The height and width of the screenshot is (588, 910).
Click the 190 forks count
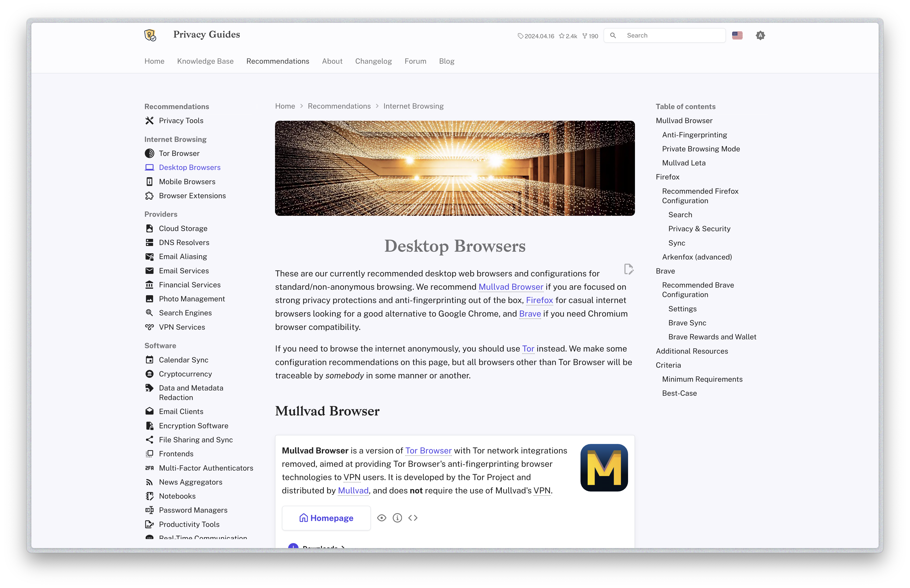coord(590,36)
